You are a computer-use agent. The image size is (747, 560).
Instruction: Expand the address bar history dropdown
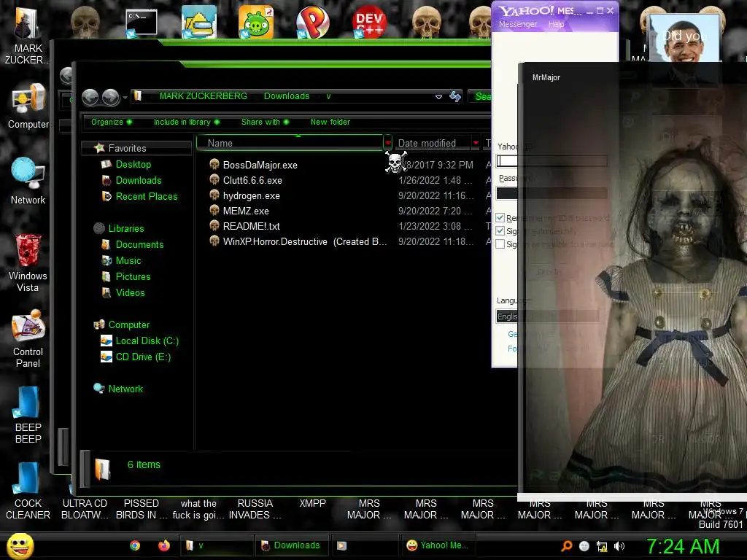(x=438, y=97)
